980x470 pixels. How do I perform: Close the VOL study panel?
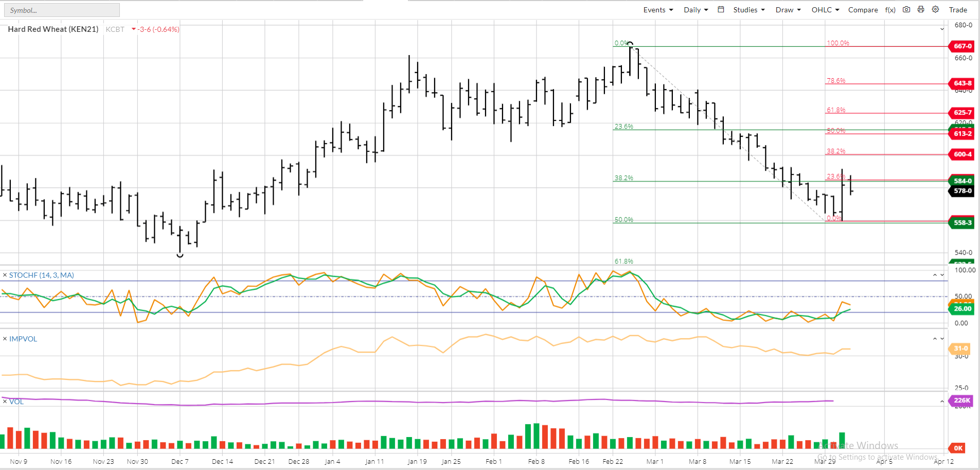coord(5,401)
